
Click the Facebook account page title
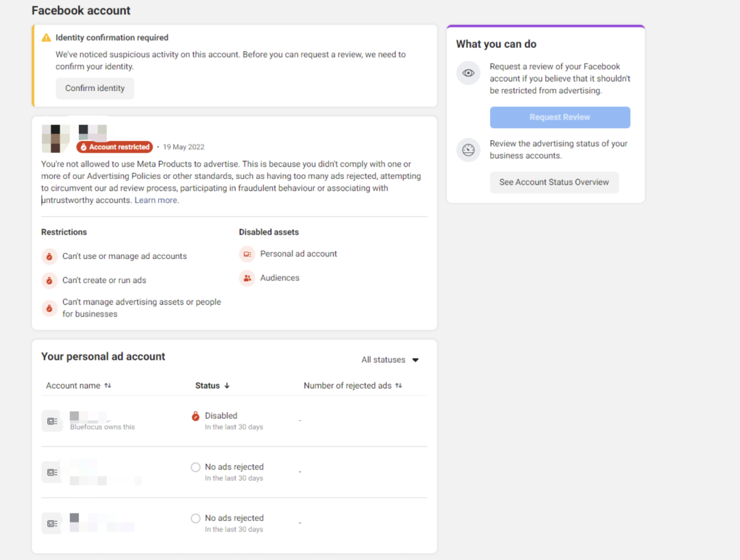pyautogui.click(x=81, y=10)
